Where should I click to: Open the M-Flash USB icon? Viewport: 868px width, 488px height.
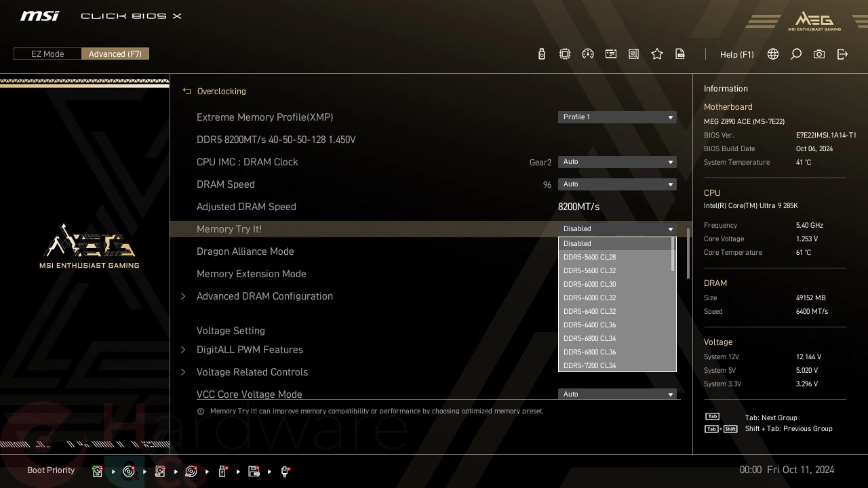[542, 54]
